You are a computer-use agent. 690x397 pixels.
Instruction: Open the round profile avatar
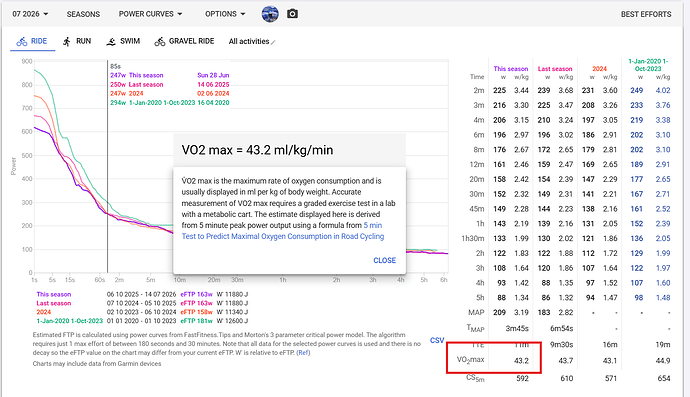270,14
